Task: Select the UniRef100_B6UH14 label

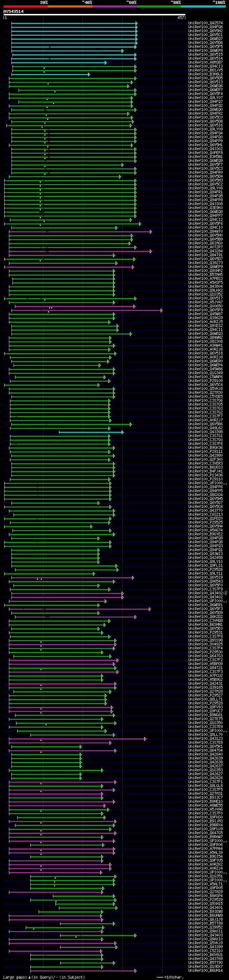Action: (205, 970)
